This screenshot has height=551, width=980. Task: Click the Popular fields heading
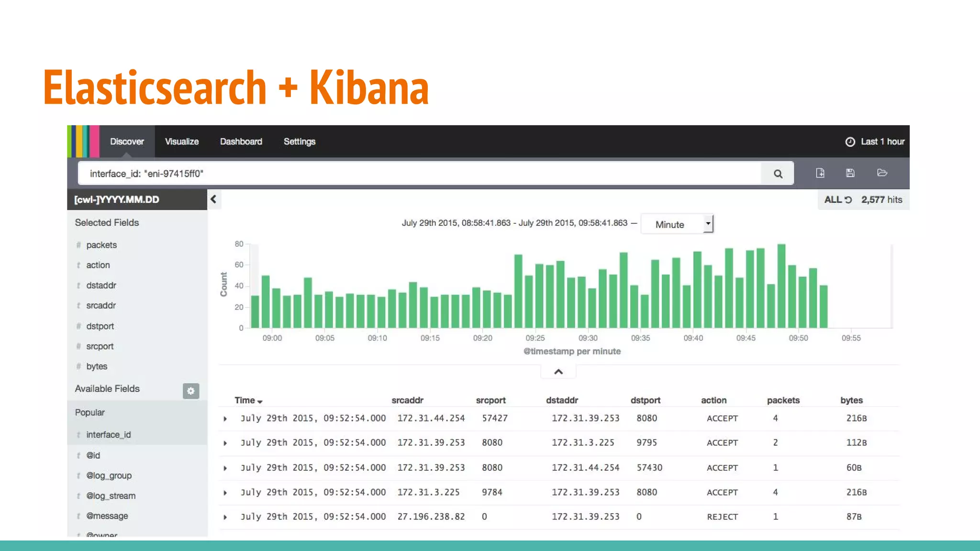89,413
